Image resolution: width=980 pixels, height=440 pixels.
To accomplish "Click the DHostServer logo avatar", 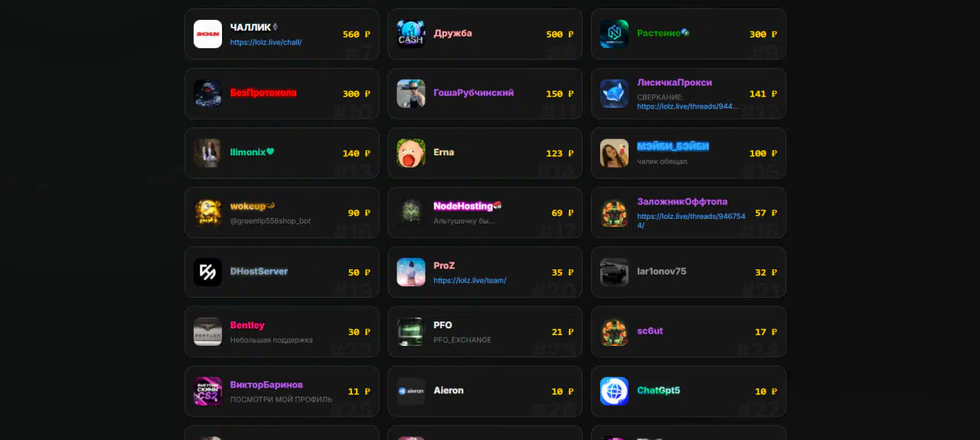I will pyautogui.click(x=207, y=272).
